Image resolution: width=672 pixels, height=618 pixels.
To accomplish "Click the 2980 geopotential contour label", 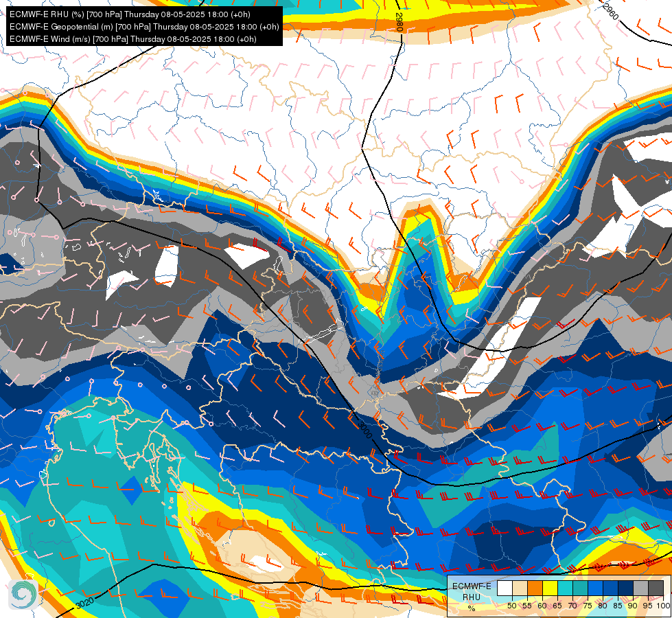I will (399, 22).
